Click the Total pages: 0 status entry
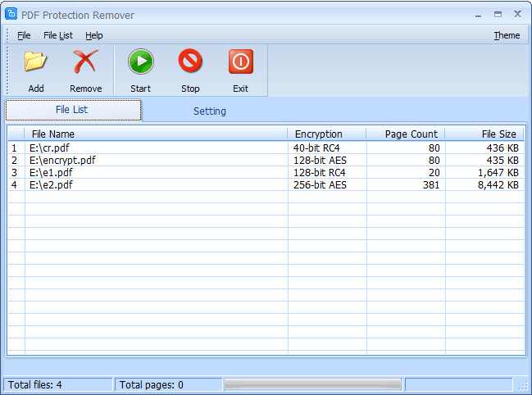532x395 pixels. (169, 385)
